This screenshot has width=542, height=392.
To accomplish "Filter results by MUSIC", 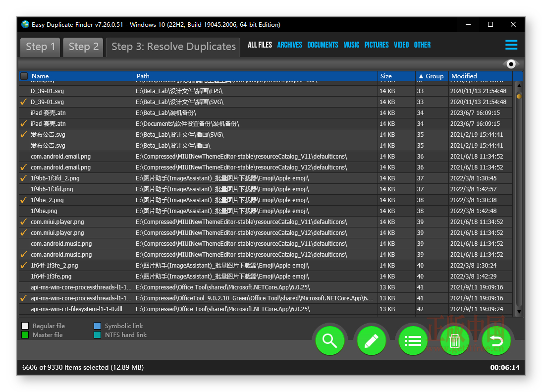I will point(351,45).
